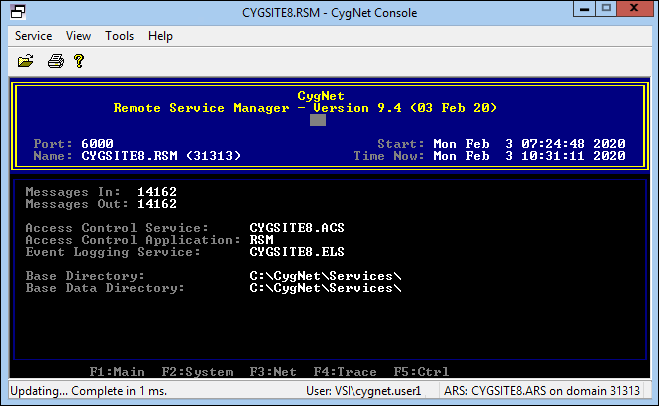659x406 pixels.
Task: Click the Access Control Application value RSM
Action: click(261, 240)
